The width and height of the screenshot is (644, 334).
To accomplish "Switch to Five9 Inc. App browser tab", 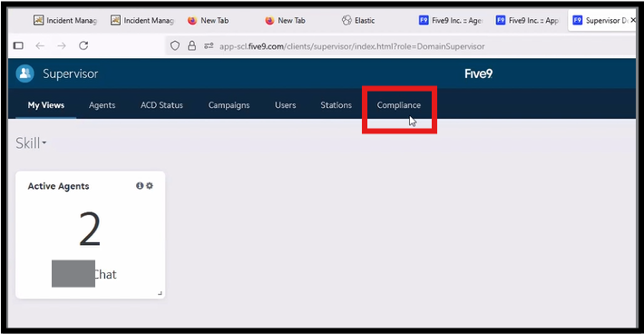I will pos(528,20).
